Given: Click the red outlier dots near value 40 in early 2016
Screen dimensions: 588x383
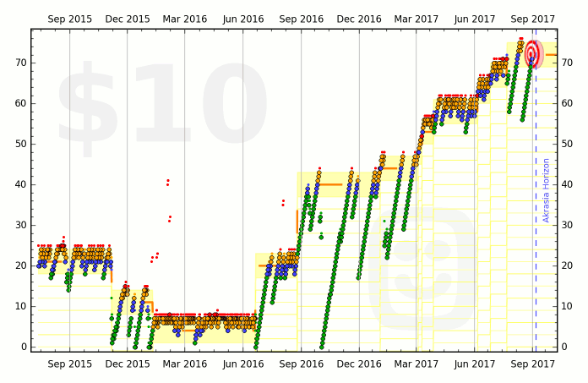Looking at the screenshot, I should tap(168, 182).
